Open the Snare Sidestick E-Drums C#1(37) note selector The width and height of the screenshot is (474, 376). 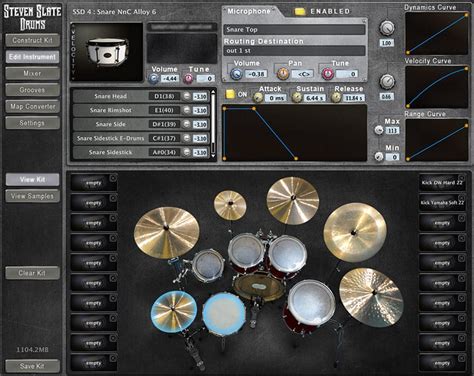tap(164, 138)
